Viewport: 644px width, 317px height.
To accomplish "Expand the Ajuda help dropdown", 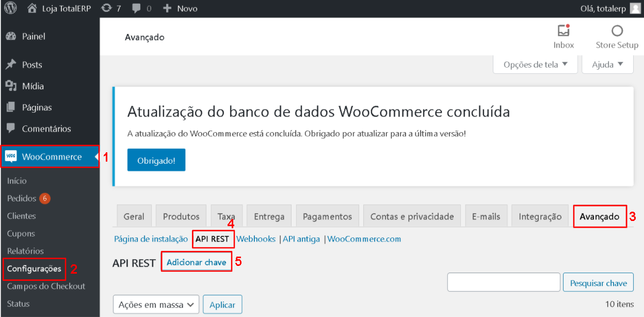I will [x=607, y=65].
